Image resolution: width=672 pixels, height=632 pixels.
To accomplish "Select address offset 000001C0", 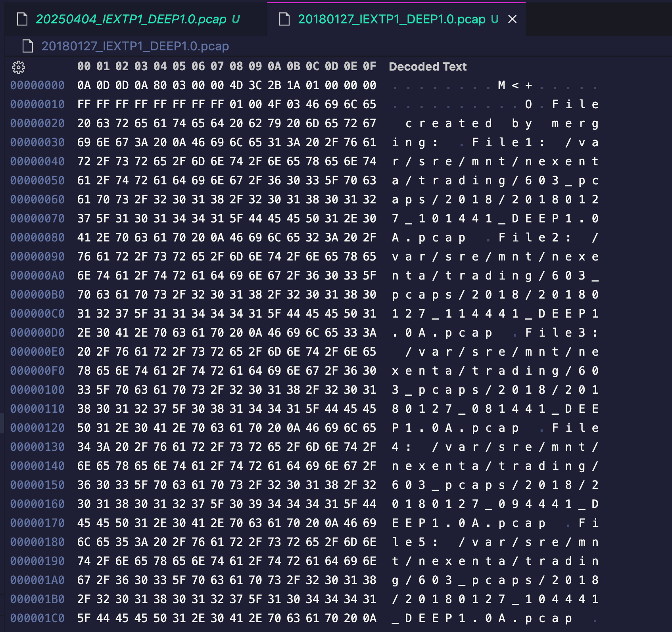I will pyautogui.click(x=38, y=618).
